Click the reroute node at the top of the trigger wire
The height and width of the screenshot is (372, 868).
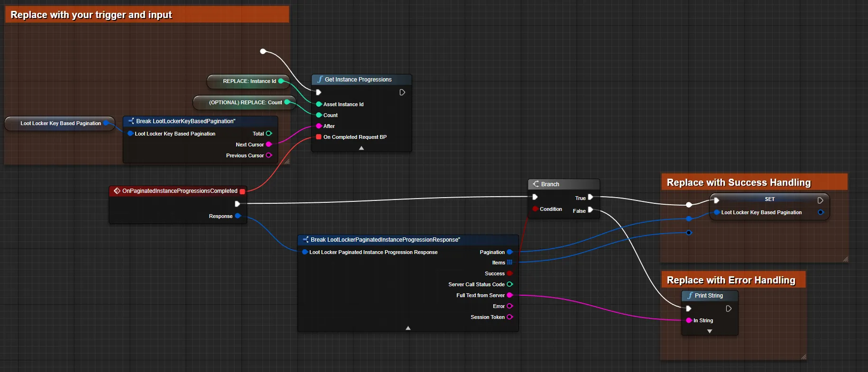pyautogui.click(x=263, y=51)
